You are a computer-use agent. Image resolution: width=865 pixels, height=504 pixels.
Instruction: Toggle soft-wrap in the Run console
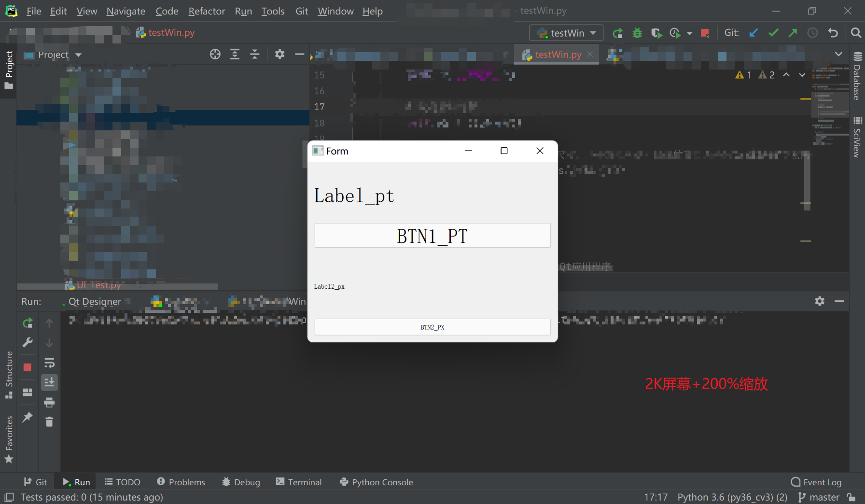pyautogui.click(x=49, y=363)
